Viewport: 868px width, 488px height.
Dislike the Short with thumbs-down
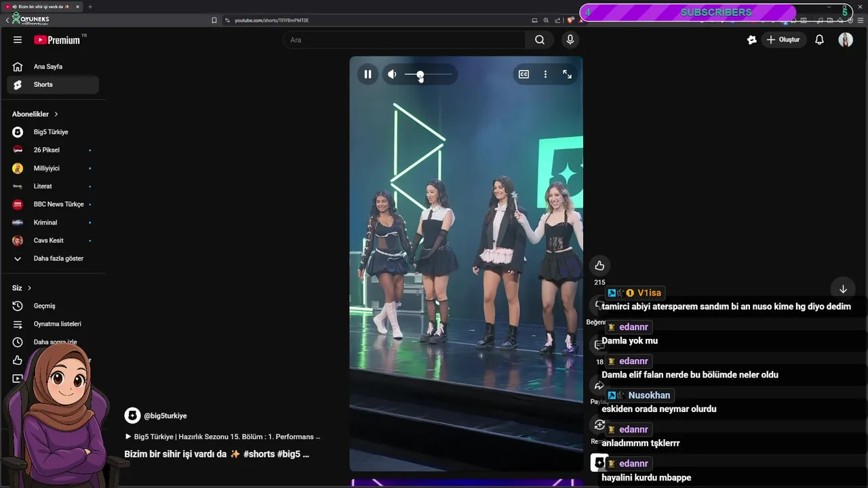point(599,305)
